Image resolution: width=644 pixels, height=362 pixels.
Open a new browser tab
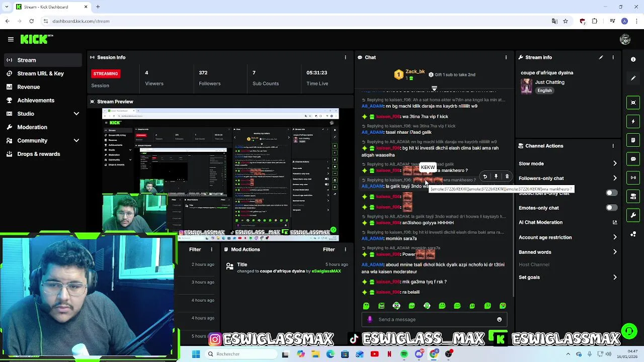point(98,7)
